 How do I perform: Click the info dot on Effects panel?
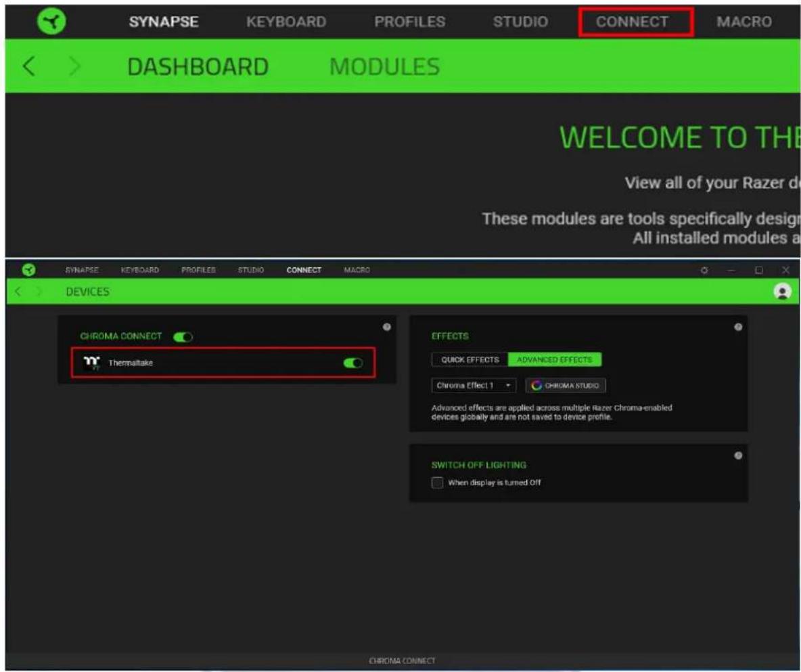click(x=738, y=327)
